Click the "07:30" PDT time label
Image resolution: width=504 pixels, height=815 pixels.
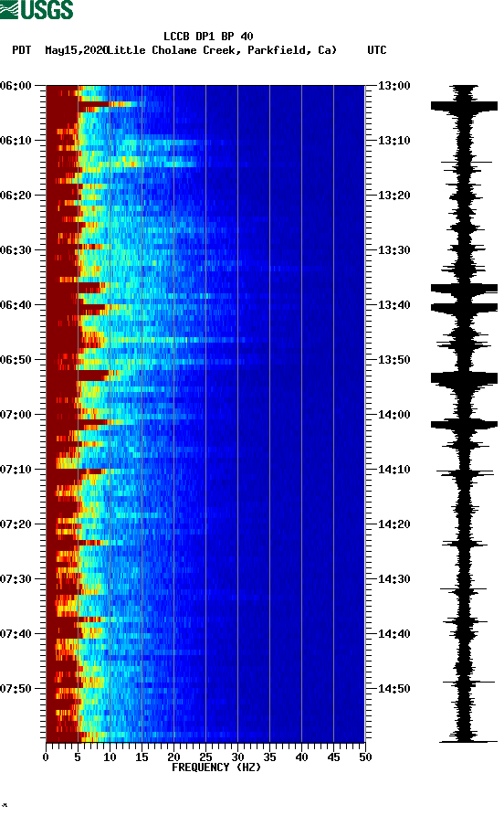16,579
